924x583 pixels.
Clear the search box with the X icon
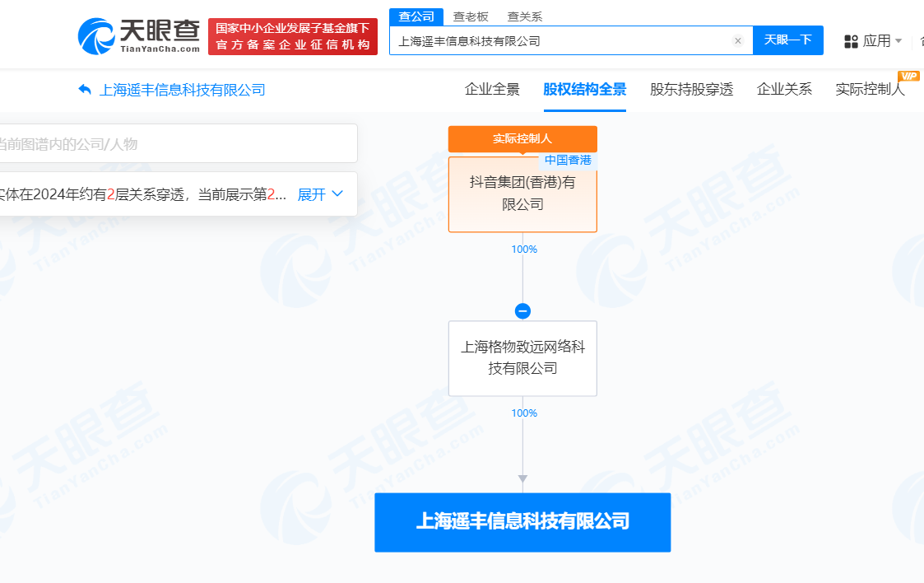(x=738, y=40)
